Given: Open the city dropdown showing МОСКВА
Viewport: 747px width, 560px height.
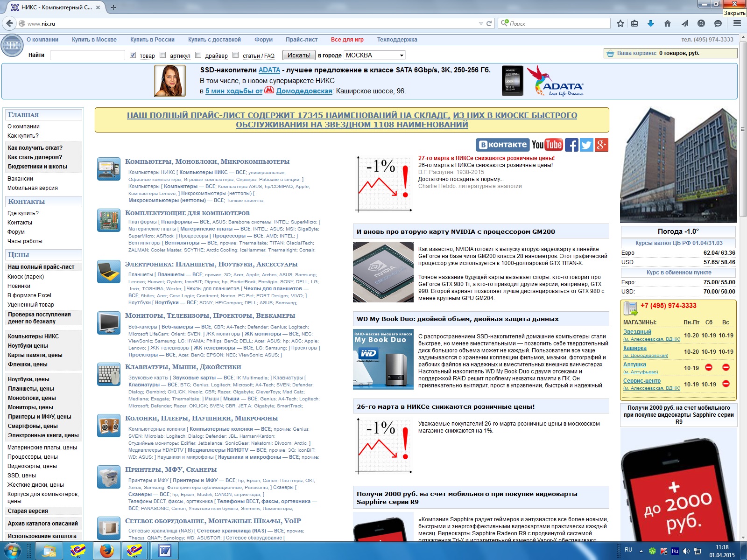Looking at the screenshot, I should tap(374, 55).
